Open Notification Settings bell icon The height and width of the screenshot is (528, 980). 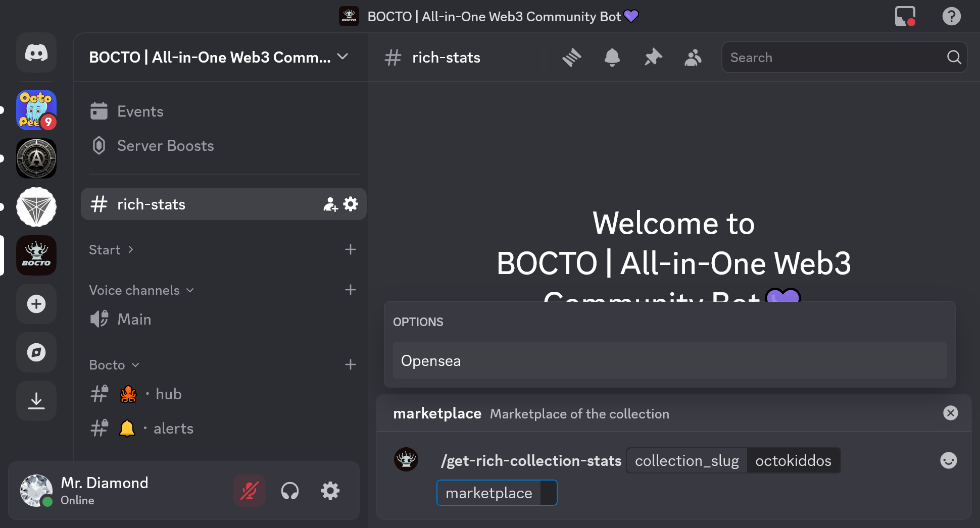pos(612,58)
